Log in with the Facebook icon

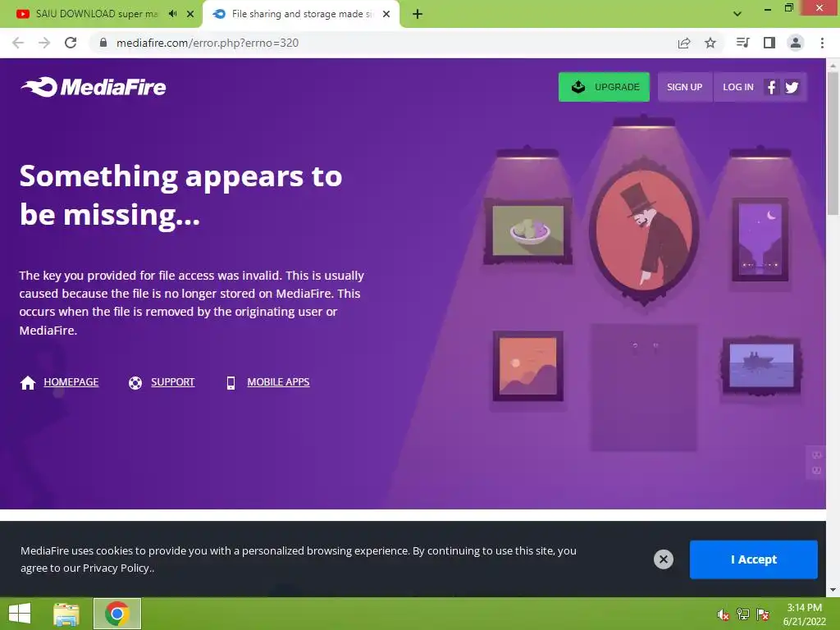click(x=771, y=87)
